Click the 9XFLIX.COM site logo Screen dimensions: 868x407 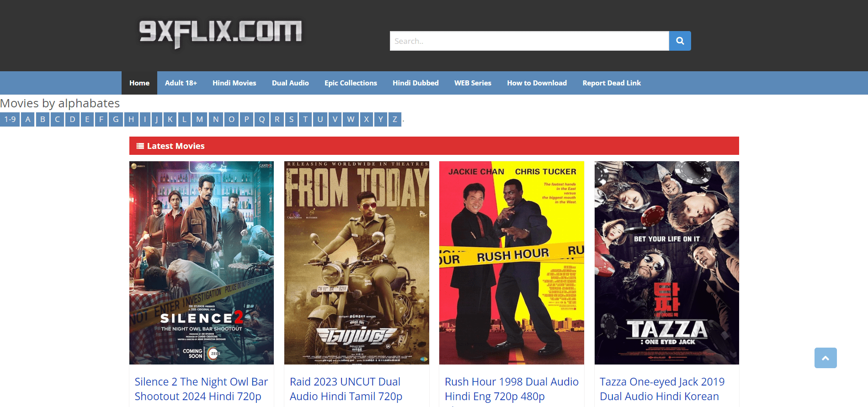[220, 33]
